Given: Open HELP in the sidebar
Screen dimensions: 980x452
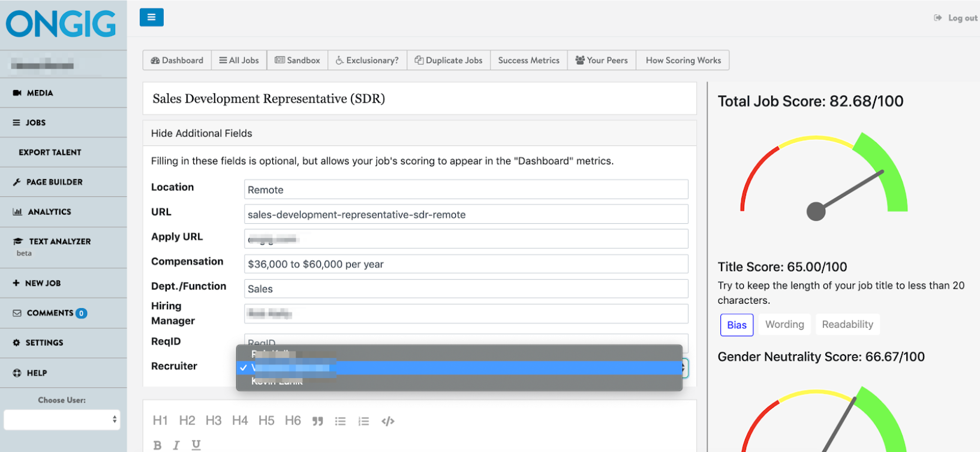Looking at the screenshot, I should click(63, 373).
